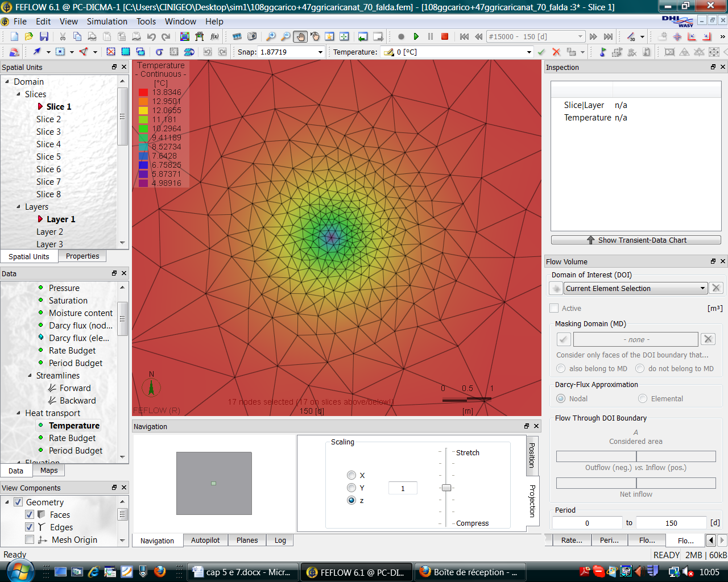Click the Redo arrow icon
This screenshot has height=582, width=728.
click(166, 36)
